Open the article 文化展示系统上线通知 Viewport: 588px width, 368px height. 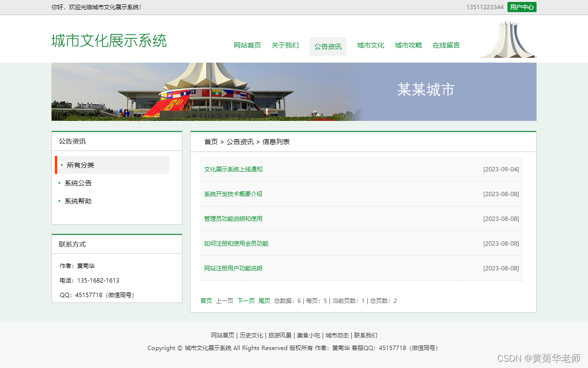coord(233,168)
